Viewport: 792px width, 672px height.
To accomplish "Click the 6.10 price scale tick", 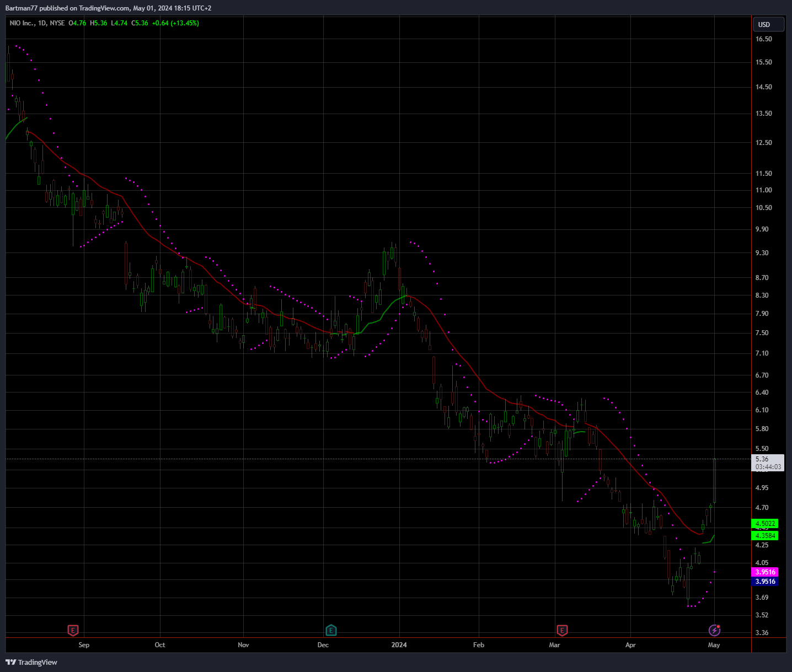I will tap(762, 410).
